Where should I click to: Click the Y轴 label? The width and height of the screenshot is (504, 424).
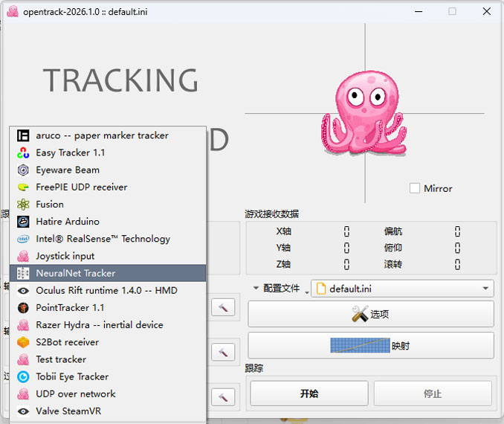(283, 248)
